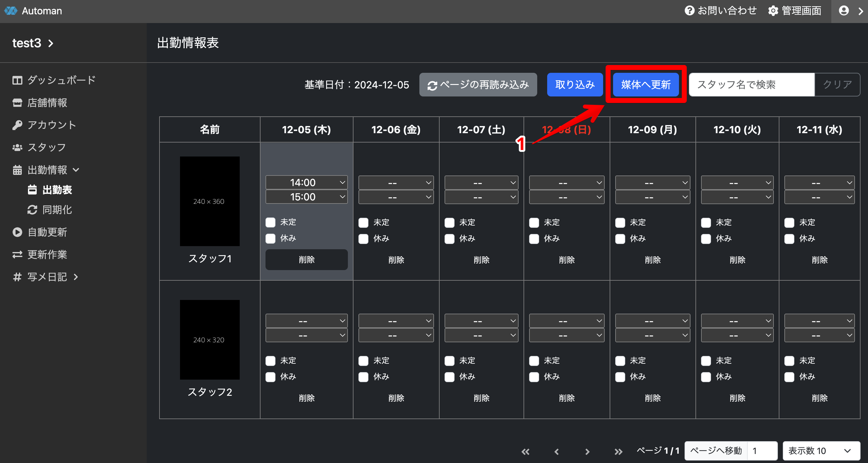Click the スタッフ people icon
The image size is (868, 463).
point(17,147)
